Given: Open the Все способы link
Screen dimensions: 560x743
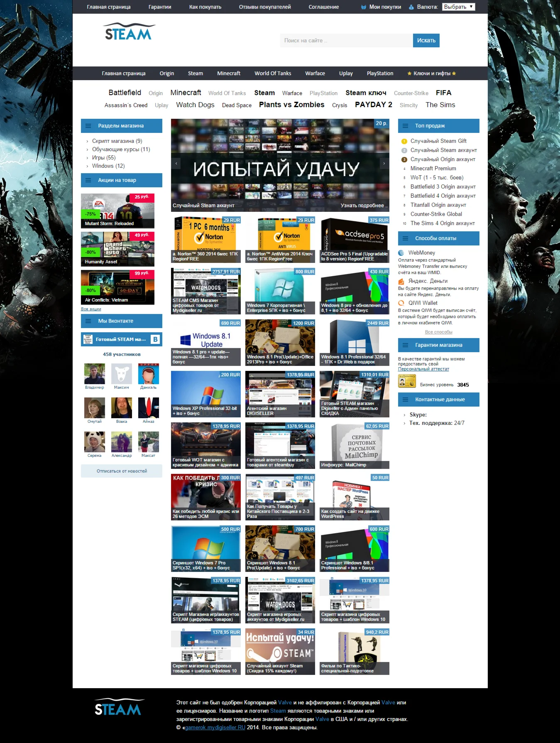Looking at the screenshot, I should pyautogui.click(x=439, y=332).
